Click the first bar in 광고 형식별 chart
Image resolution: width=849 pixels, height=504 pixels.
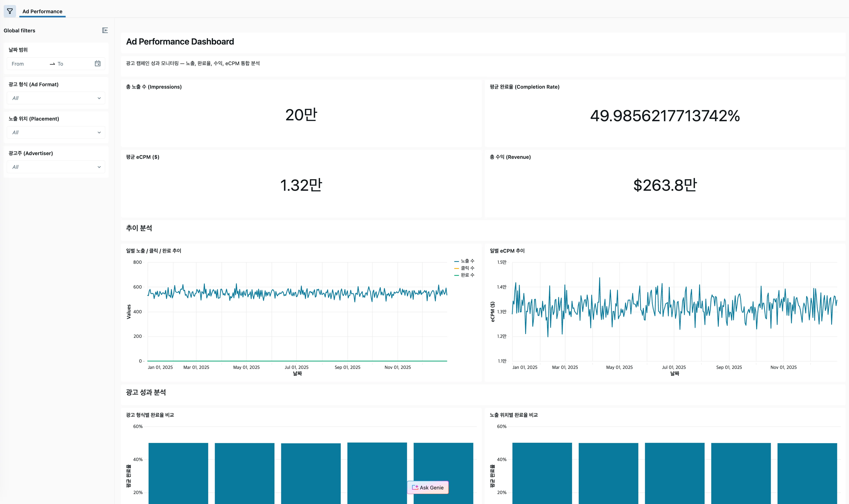pos(178,473)
